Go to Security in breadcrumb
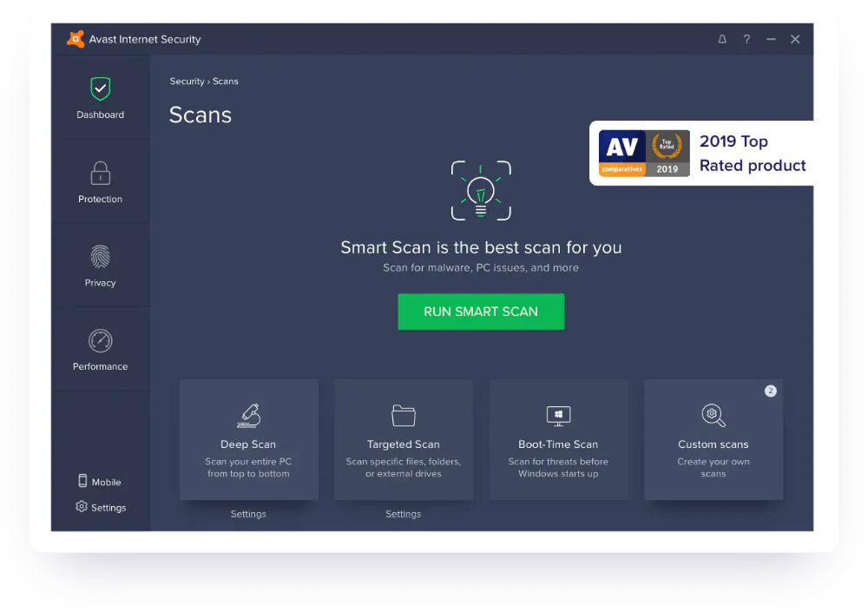Screen dimensions: 868x612 point(187,82)
